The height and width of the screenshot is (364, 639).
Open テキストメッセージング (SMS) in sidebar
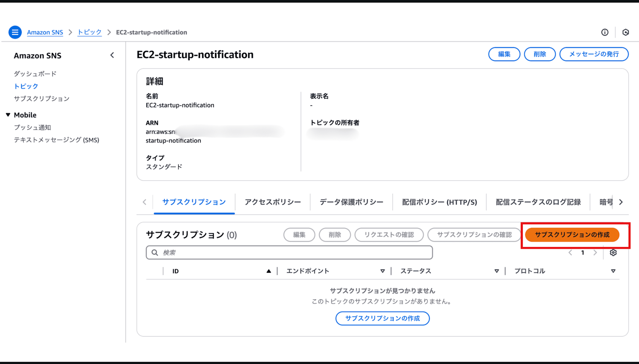coord(57,140)
